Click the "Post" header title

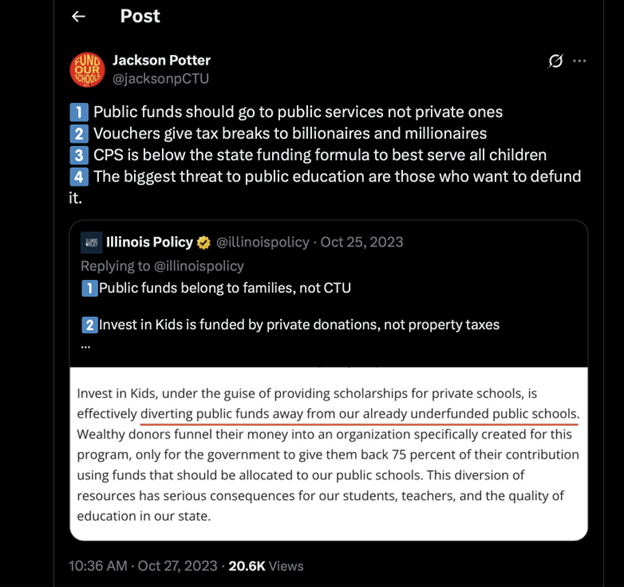(140, 16)
